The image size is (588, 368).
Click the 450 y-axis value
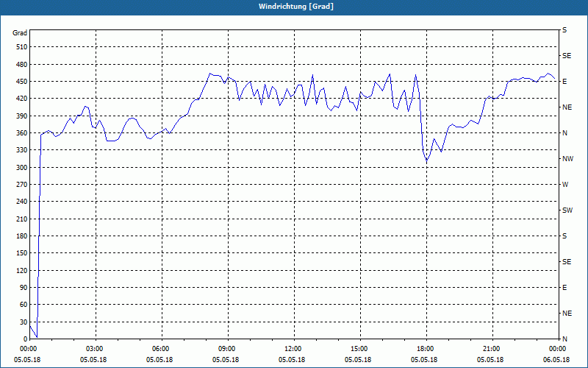(x=22, y=82)
